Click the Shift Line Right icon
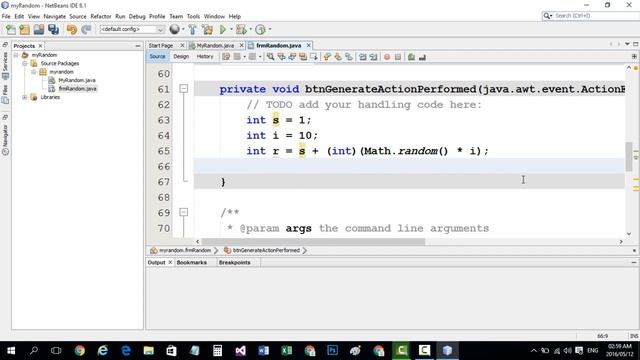Screen dimensions: 640x360 click(x=373, y=57)
